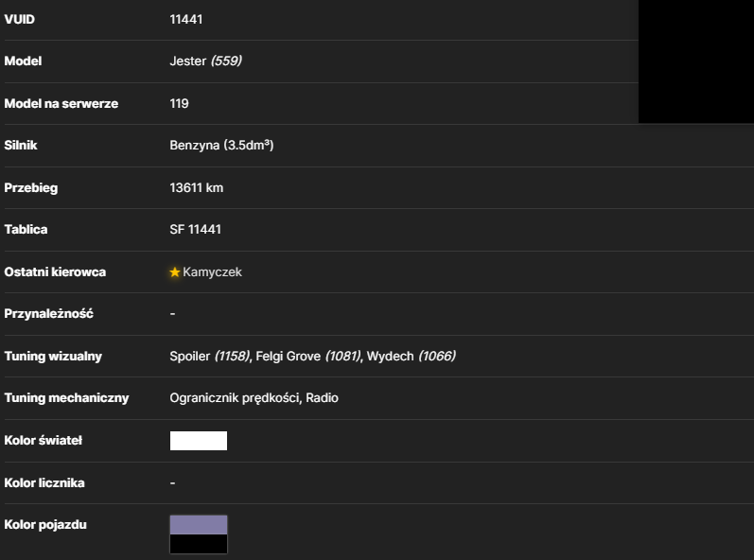Open the Kamyczek driver profile link
The image size is (754, 560).
coord(212,272)
